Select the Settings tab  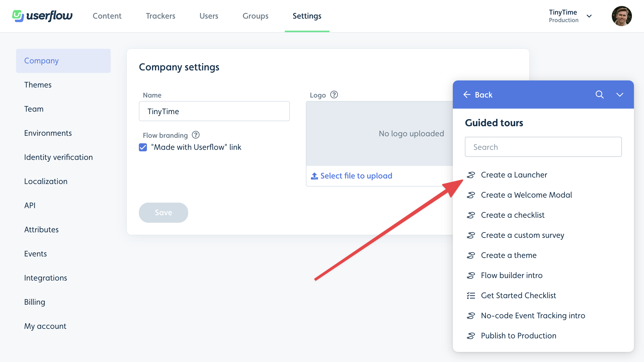click(x=306, y=16)
